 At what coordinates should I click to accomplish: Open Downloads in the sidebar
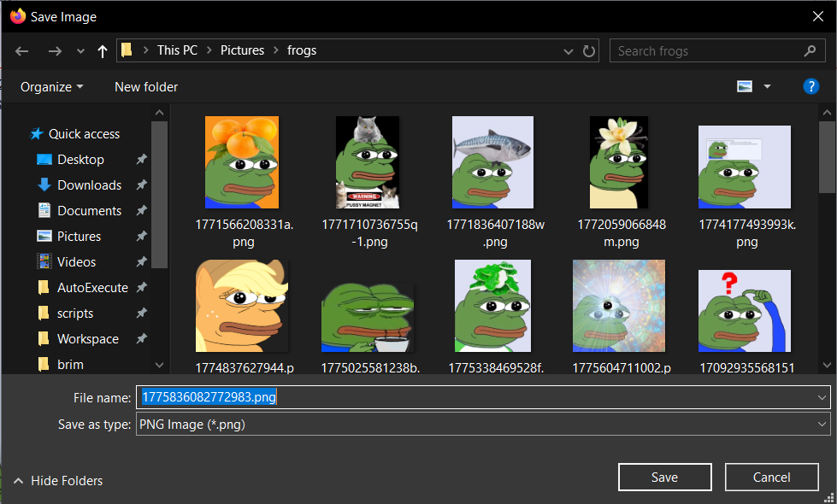pos(89,185)
